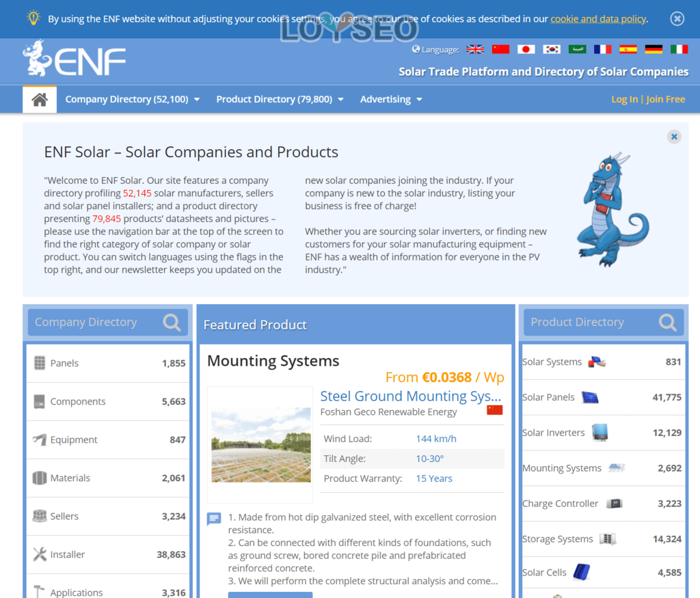Click the home icon in navigation bar

tap(39, 100)
